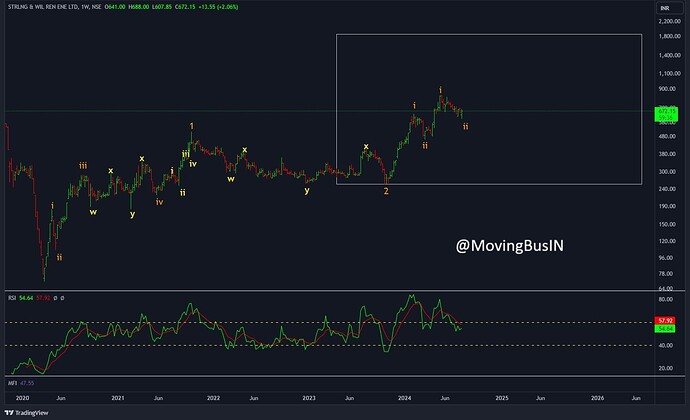Select the RSI indicator legend label

(x=12, y=297)
